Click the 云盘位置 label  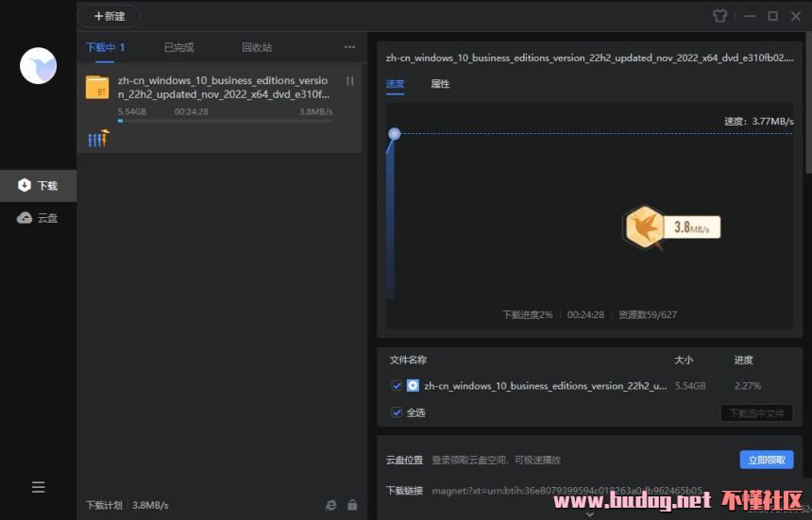point(404,460)
